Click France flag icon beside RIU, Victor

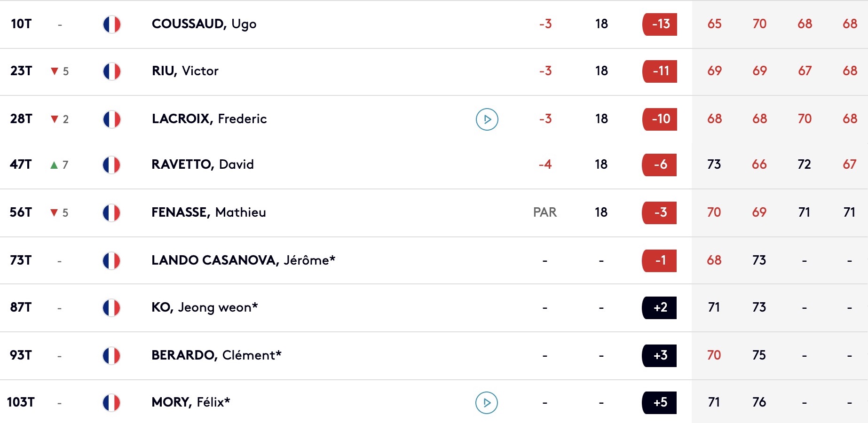point(112,71)
